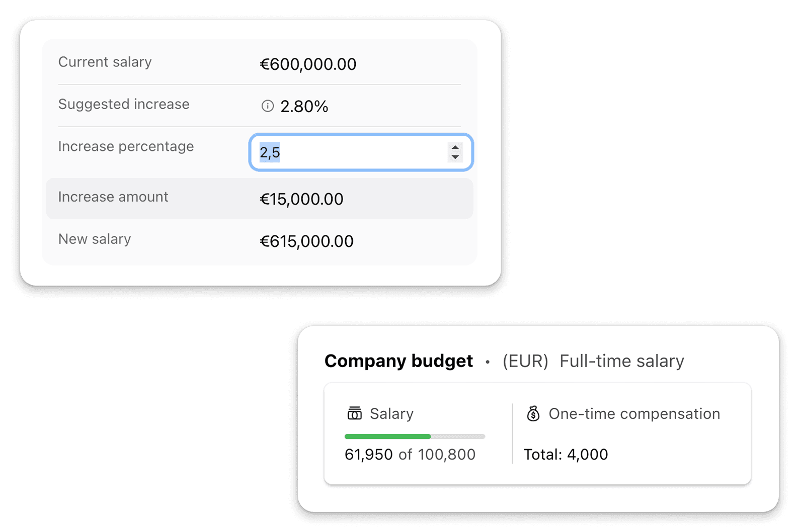Increment the Increase percentage with up arrow

pyautogui.click(x=455, y=148)
